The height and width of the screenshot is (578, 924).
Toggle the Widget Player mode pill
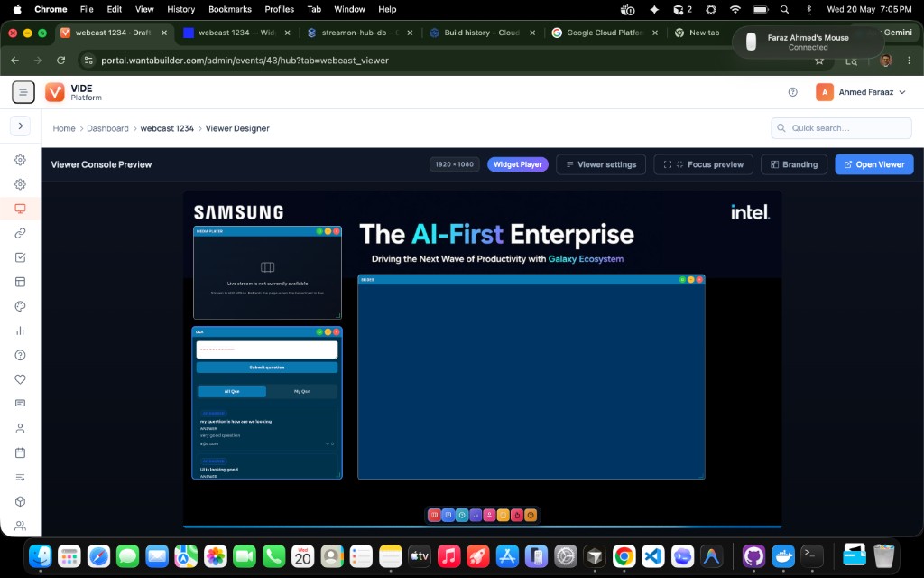pyautogui.click(x=517, y=164)
